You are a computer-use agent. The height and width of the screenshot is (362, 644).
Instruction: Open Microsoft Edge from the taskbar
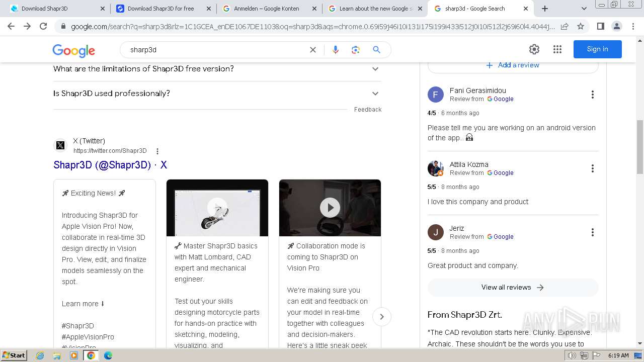[108, 355]
